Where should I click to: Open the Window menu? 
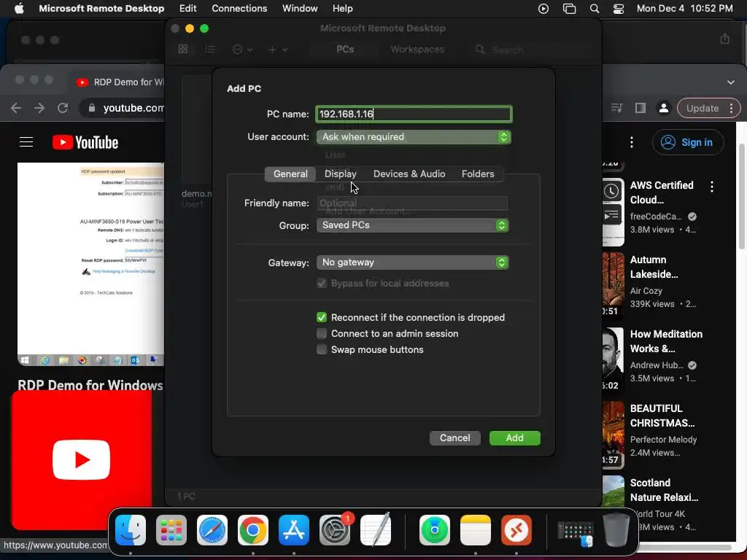pyautogui.click(x=300, y=9)
